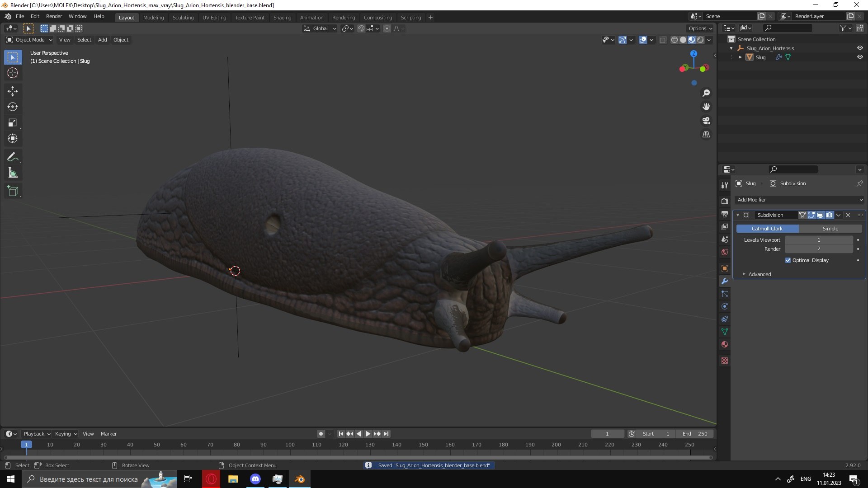868x488 pixels.
Task: Activate the Move tool
Action: [x=13, y=91]
